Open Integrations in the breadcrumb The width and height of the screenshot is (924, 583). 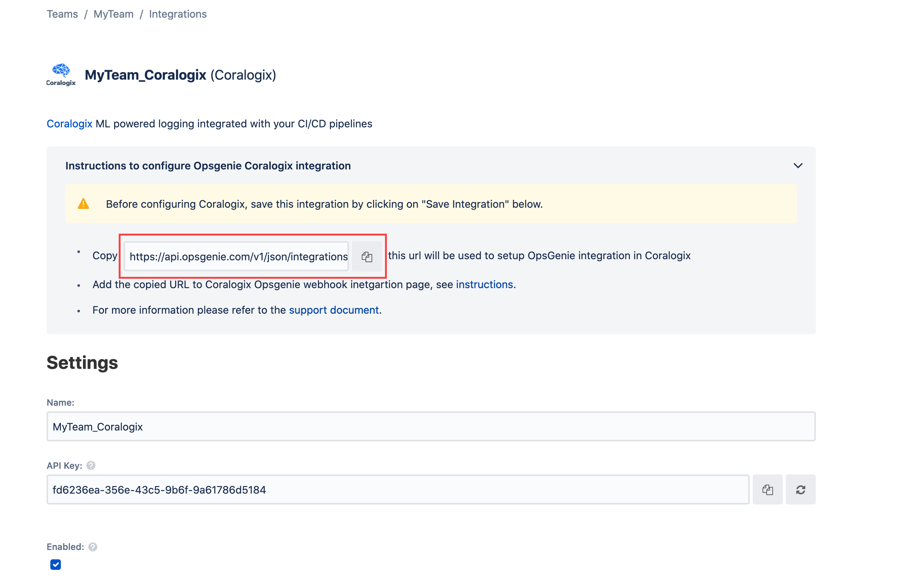[x=178, y=14]
